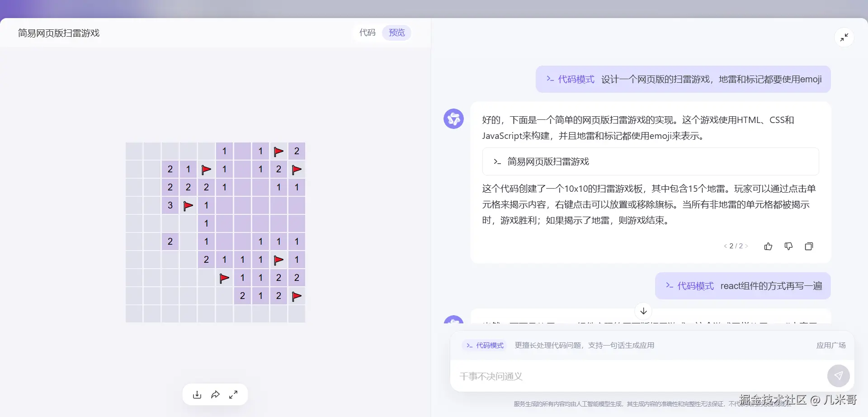Viewport: 868px width, 417px height.
Task: Jump to latest message with down arrow
Action: (643, 311)
